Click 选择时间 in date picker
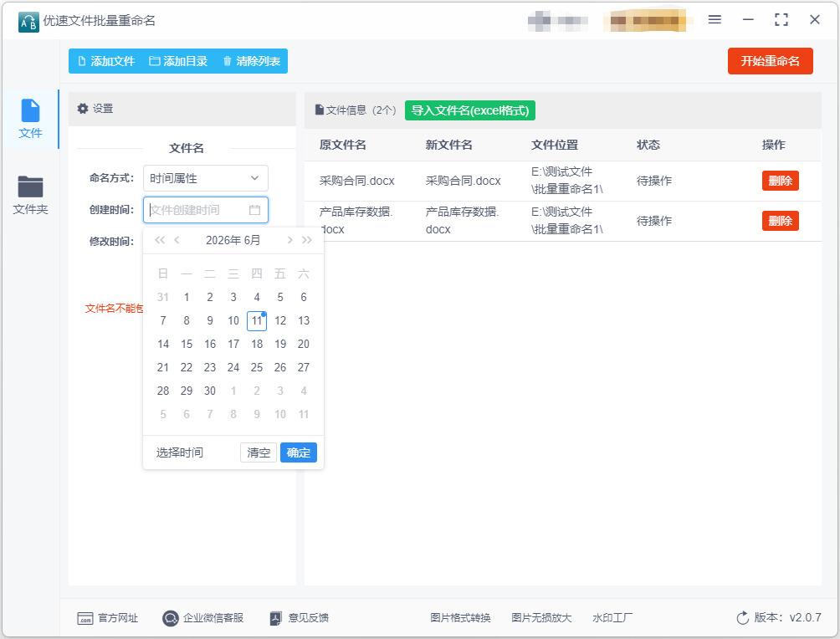The image size is (840, 639). click(x=180, y=452)
